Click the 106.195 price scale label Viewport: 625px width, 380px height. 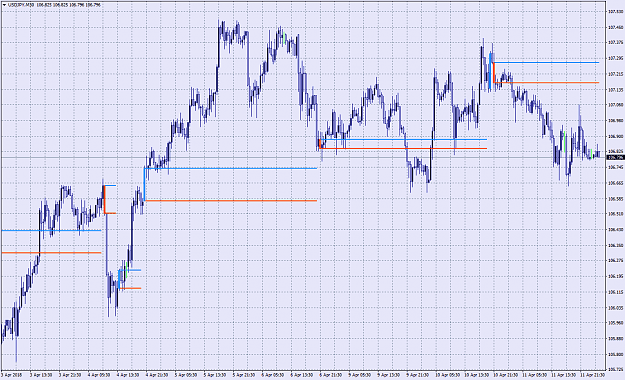coord(615,276)
